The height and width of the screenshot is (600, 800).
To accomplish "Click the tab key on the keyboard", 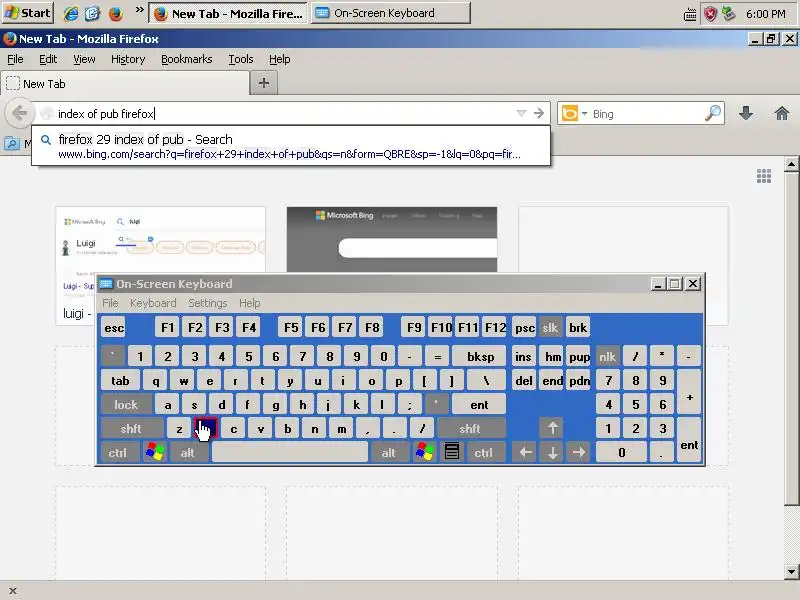I will [x=120, y=381].
